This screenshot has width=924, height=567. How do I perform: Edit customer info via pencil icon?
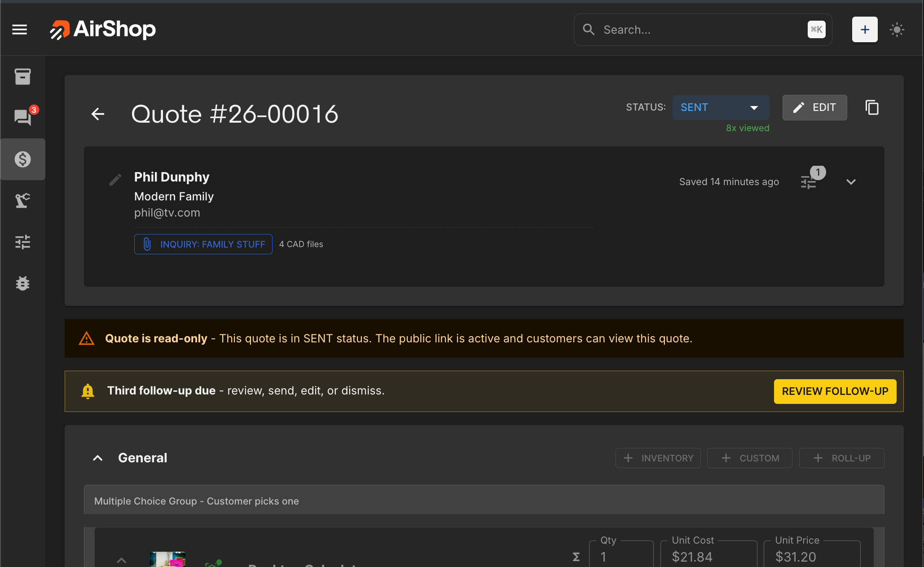(x=115, y=179)
